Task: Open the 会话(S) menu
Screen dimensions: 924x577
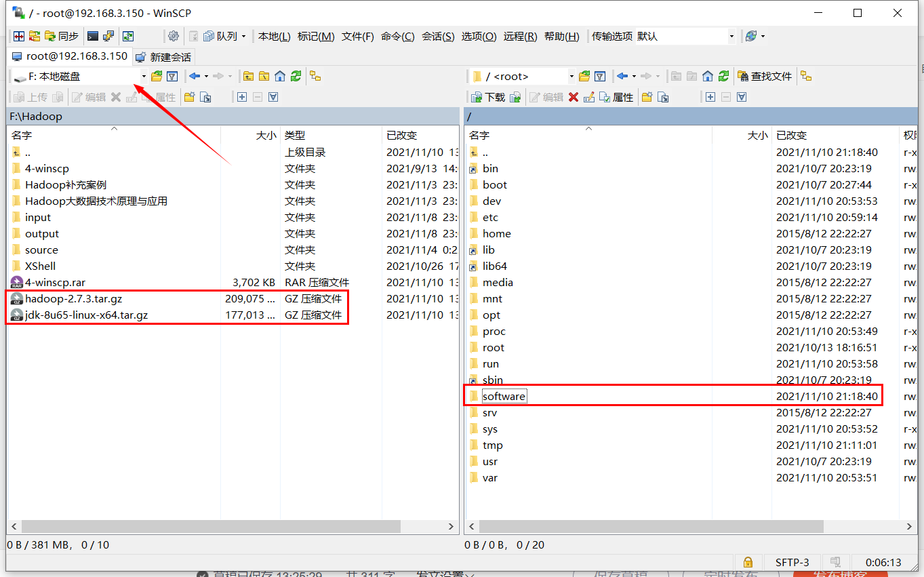Action: pos(437,37)
